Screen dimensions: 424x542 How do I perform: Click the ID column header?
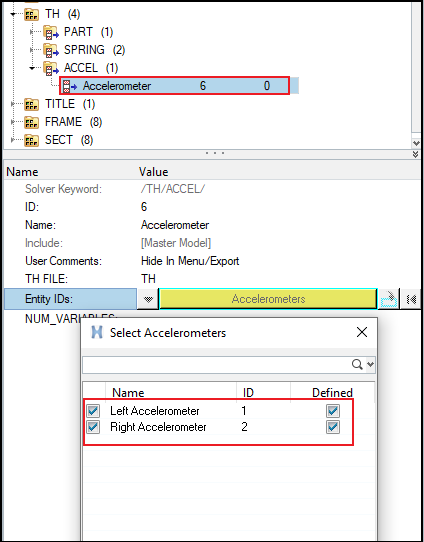(x=248, y=393)
